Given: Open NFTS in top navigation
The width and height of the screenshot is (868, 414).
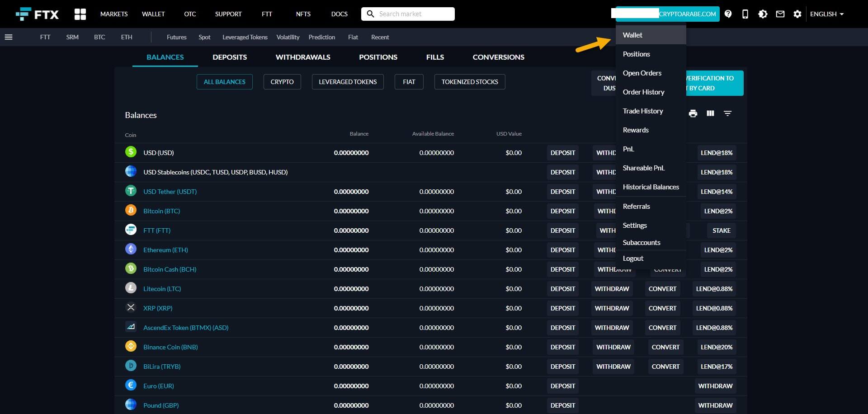Looking at the screenshot, I should click(303, 14).
